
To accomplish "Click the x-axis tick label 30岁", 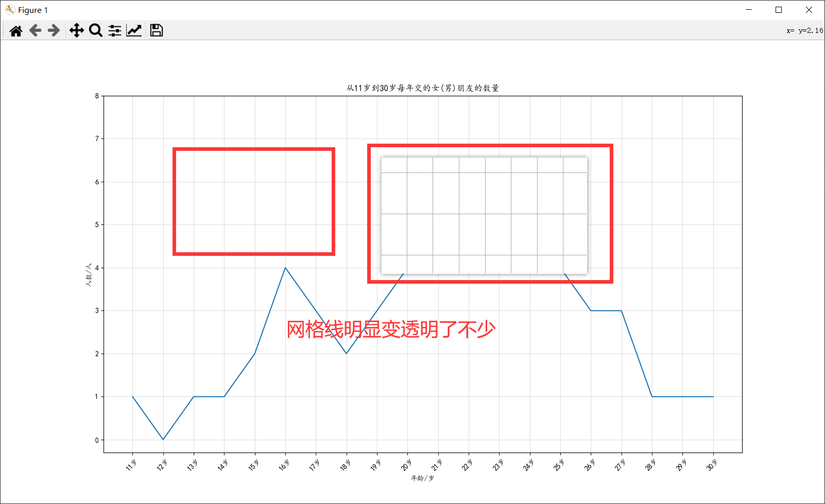I will coord(712,465).
